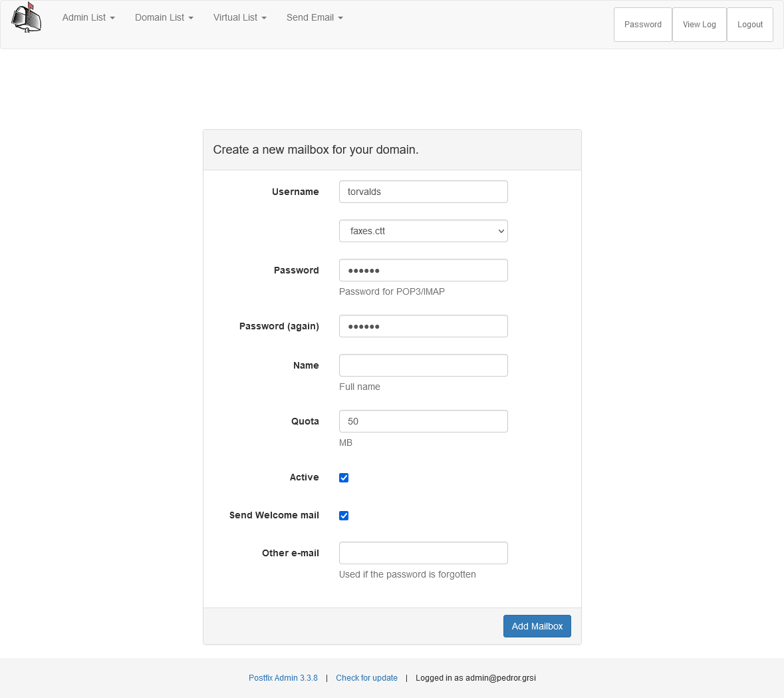Follow the Postfix Admin 3.3.8 link
784x698 pixels.
(283, 677)
